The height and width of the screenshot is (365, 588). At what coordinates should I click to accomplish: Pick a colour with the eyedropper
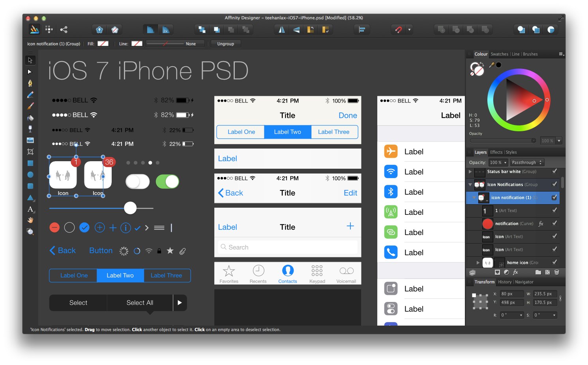coord(492,65)
